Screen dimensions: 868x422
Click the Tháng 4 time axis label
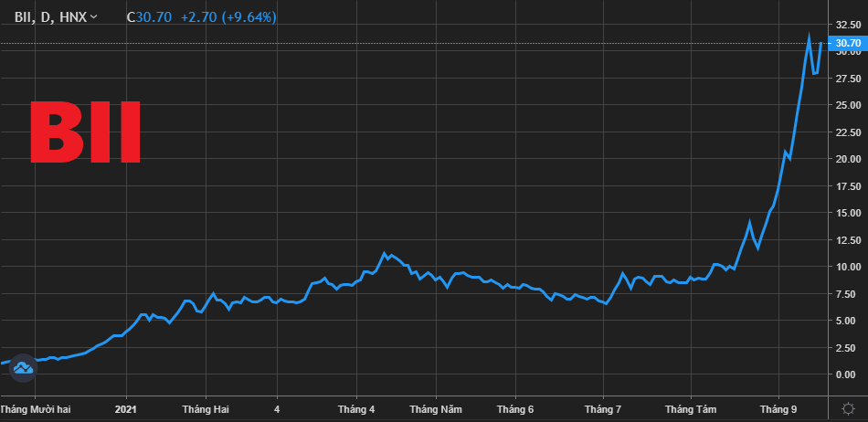click(x=356, y=410)
